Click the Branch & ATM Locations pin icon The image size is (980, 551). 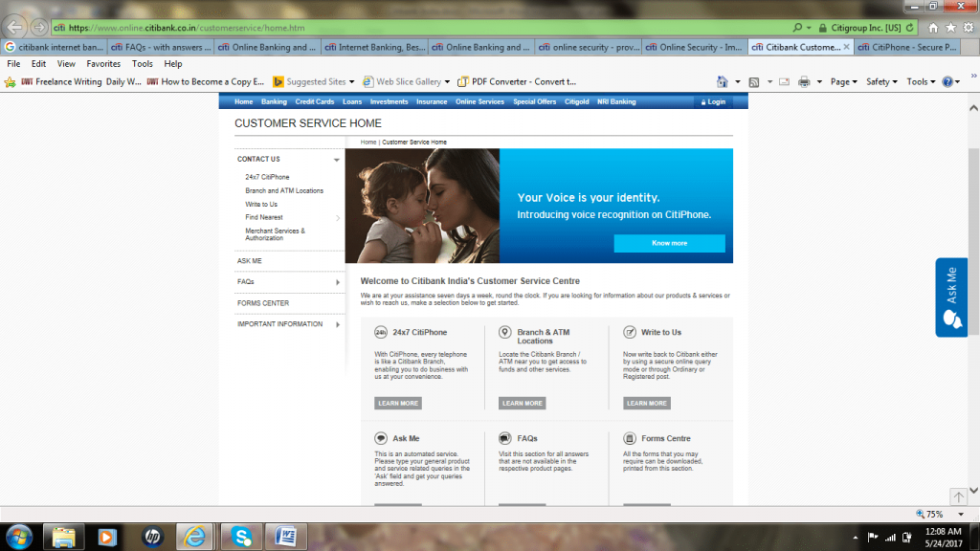[503, 332]
